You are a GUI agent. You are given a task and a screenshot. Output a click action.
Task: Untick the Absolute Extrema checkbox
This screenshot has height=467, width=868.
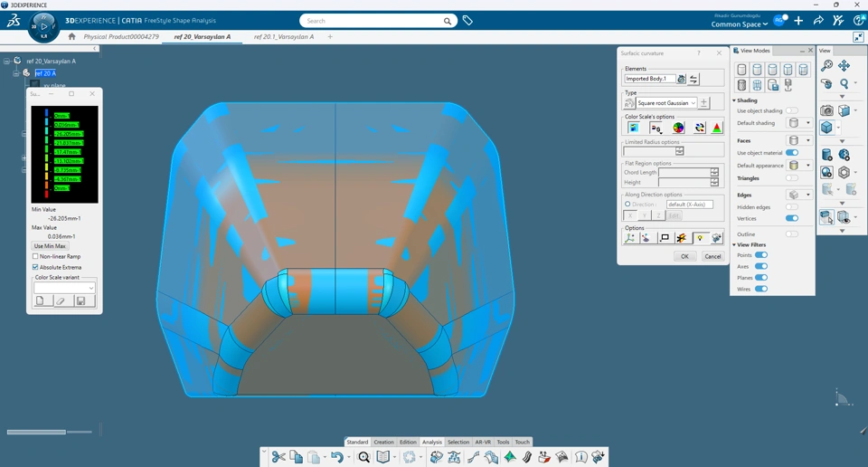point(35,267)
